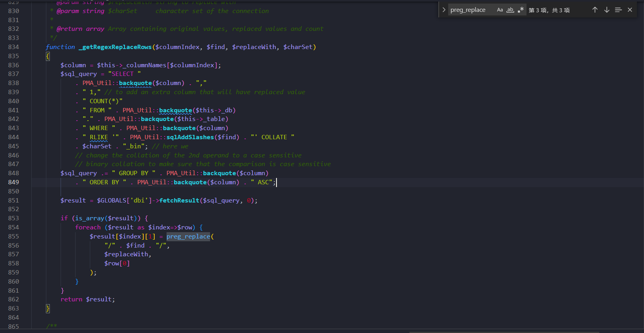644x333 pixels.
Task: Go to previous match with up arrow
Action: 595,10
